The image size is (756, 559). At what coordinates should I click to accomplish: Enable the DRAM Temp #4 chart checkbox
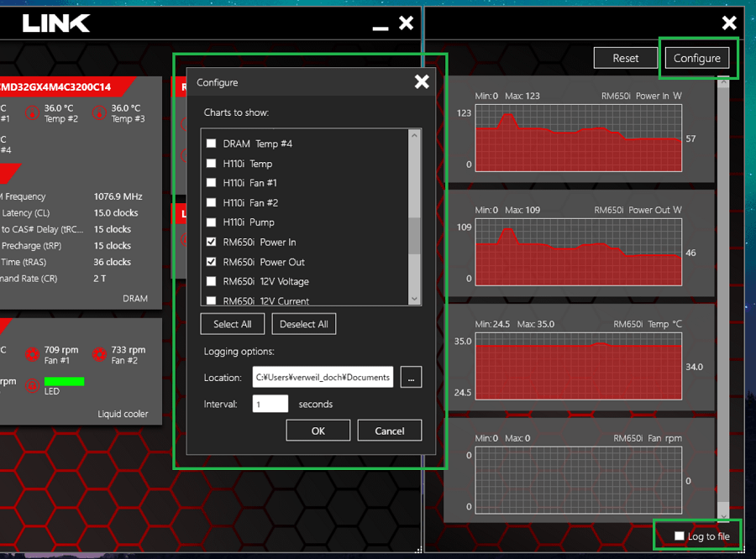click(x=211, y=144)
